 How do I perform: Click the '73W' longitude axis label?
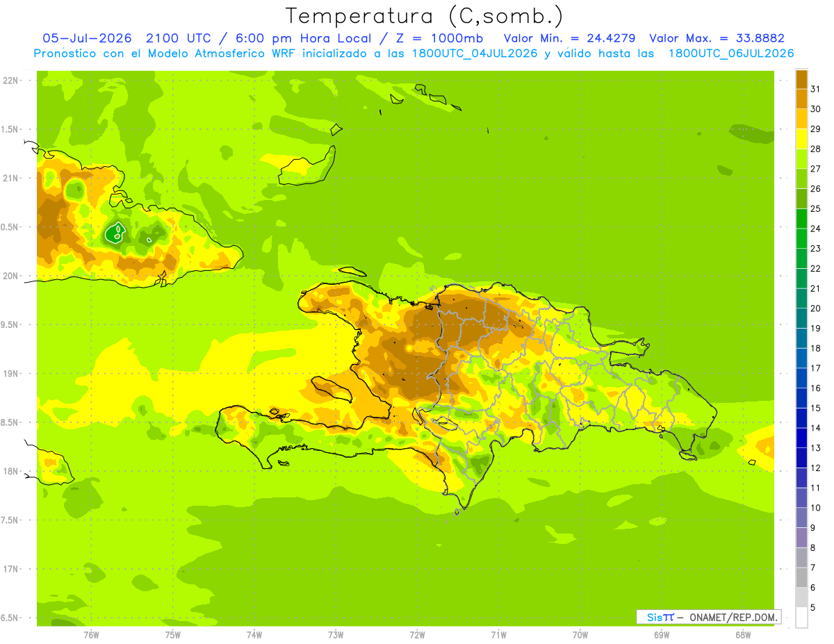tap(336, 635)
